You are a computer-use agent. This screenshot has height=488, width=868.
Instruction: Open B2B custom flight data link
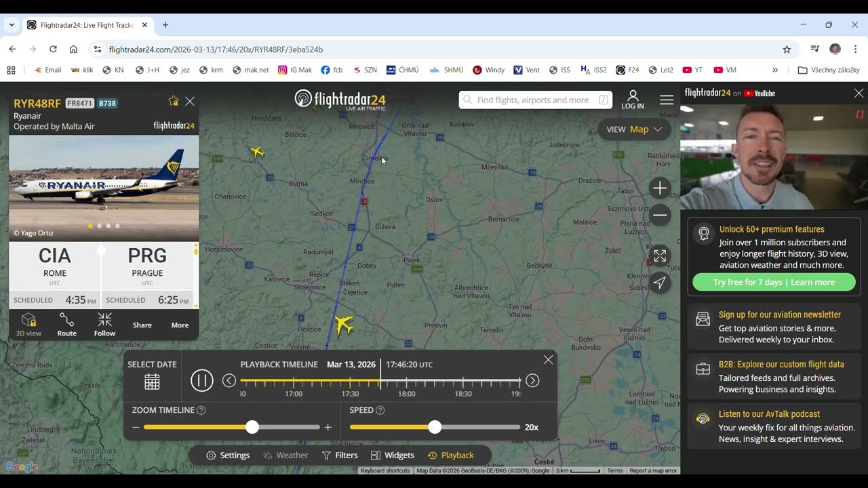click(x=781, y=365)
